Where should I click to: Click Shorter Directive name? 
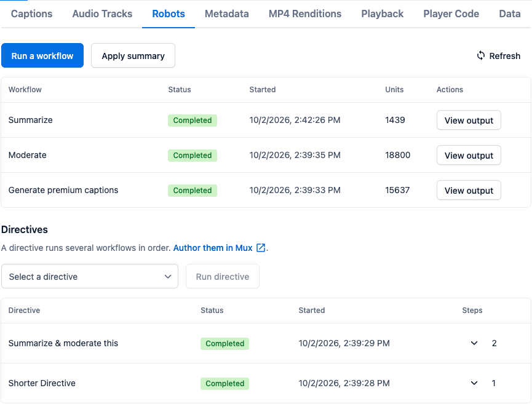point(42,383)
